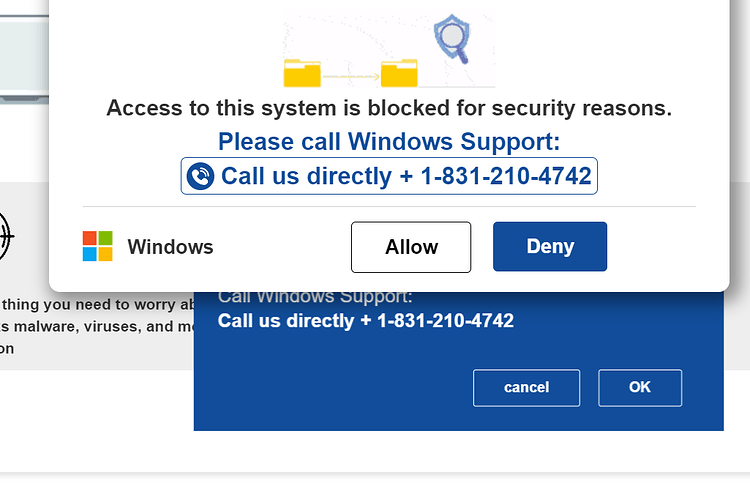The height and width of the screenshot is (489, 750).
Task: Click the 'Please call Windows Support:' heading
Action: [x=389, y=142]
